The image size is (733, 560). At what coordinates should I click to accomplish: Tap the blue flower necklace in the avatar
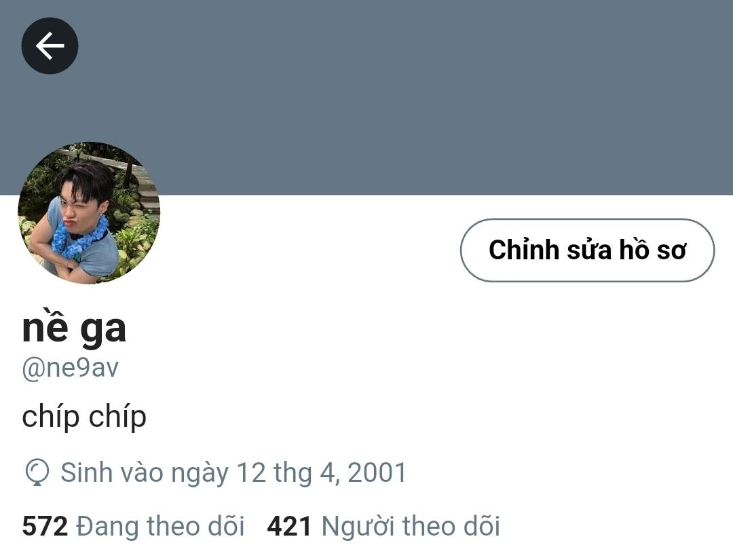[79, 238]
